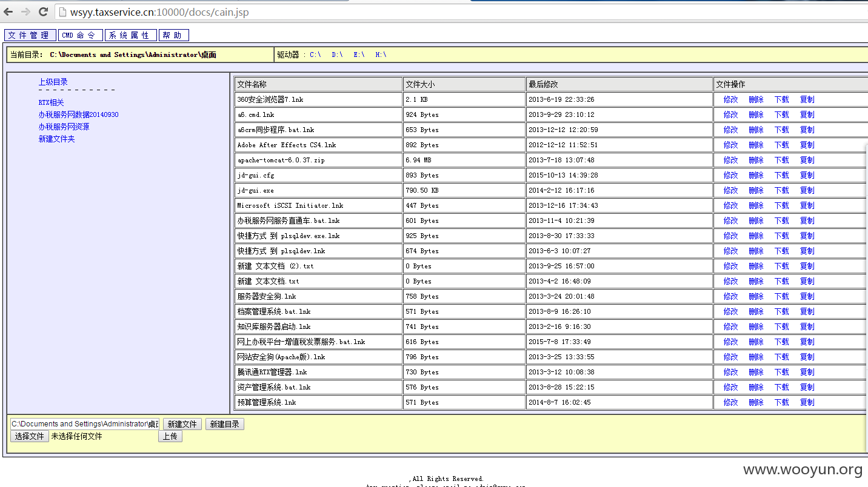The height and width of the screenshot is (487, 868).
Task: Switch to drive H:\
Action: coord(381,55)
